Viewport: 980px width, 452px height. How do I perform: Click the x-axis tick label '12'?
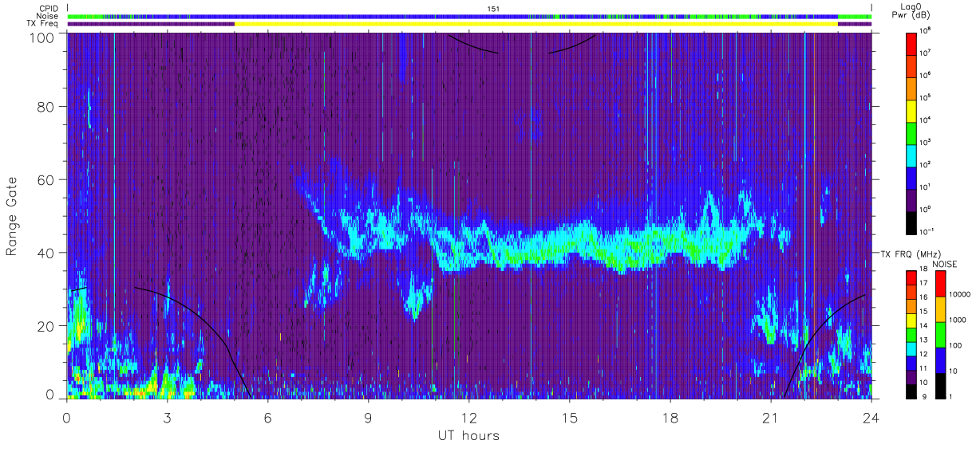pos(469,417)
